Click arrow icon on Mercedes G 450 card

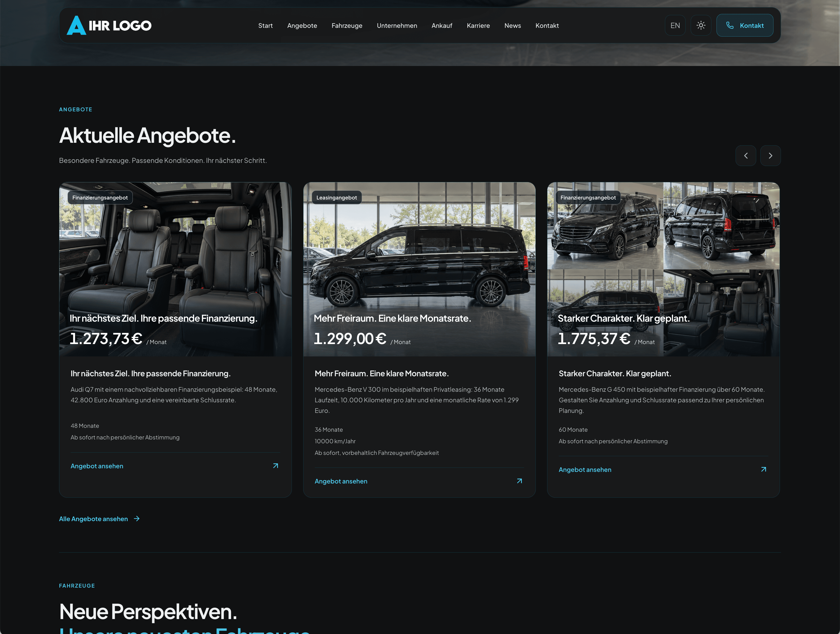tap(763, 470)
